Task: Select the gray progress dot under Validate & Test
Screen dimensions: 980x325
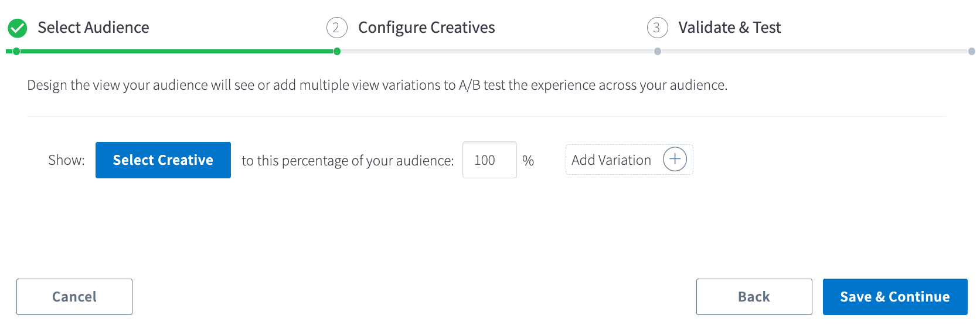Action: [658, 52]
